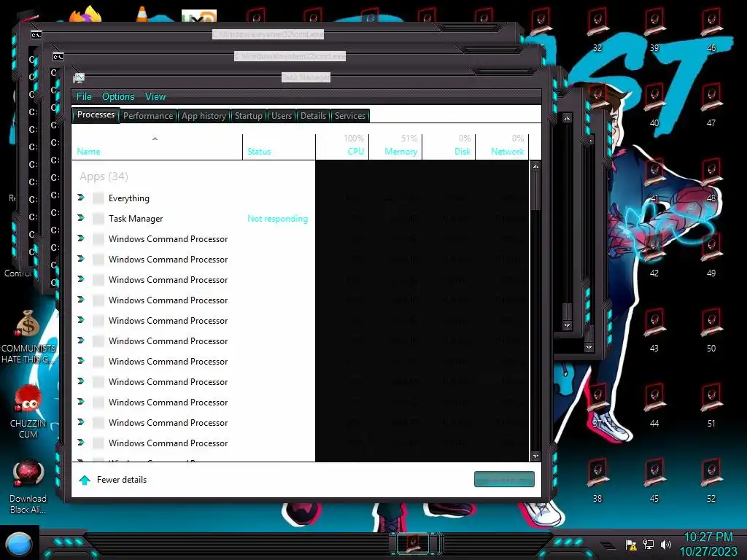Switch to the App history tab
747x560 pixels.
tap(204, 116)
